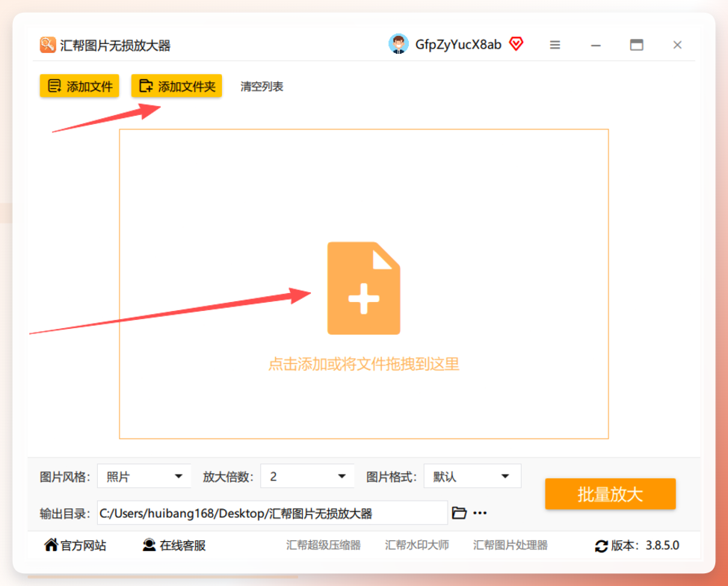Viewport: 728px width, 586px height.
Task: Click version text 3.8.5.0
Action: (x=662, y=545)
